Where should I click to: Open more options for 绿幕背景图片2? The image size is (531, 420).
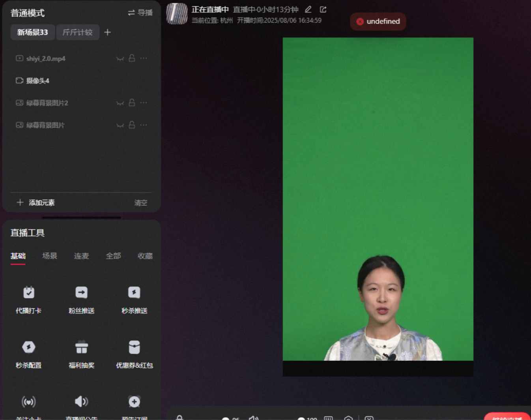pos(144,103)
